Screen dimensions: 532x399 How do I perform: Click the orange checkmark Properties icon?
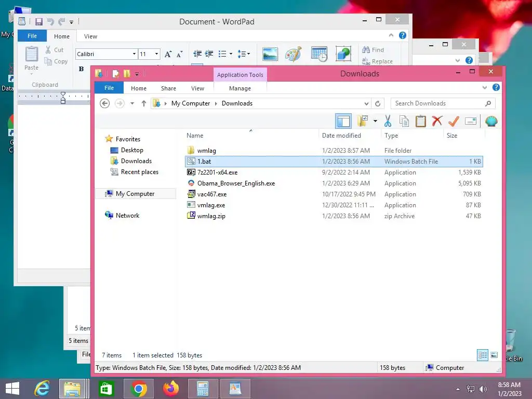[453, 121]
